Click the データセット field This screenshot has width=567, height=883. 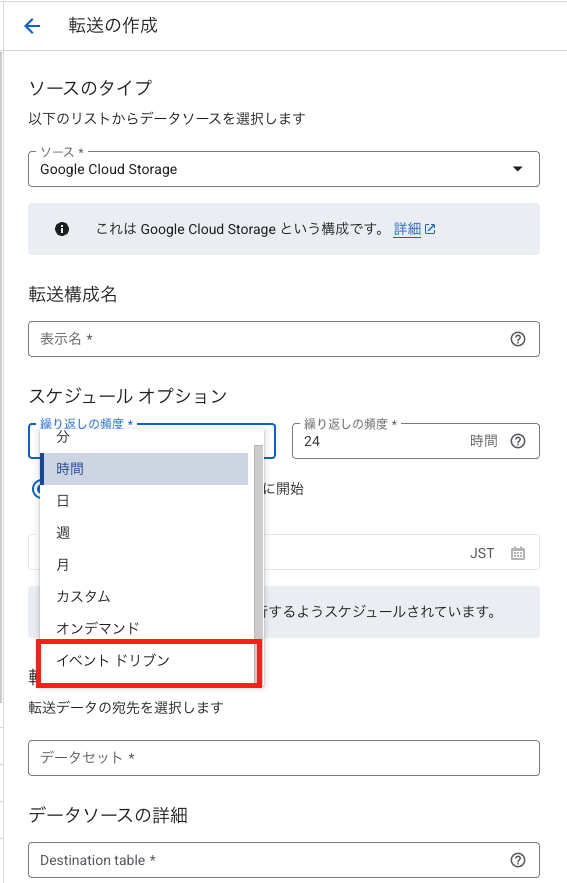[284, 758]
